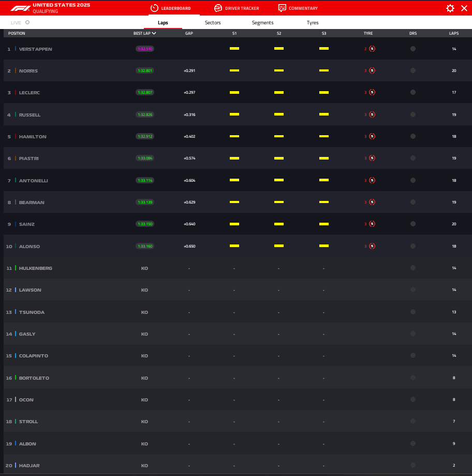This screenshot has width=472, height=476.
Task: Click Sainz's soft tyre icon
Action: [372, 224]
